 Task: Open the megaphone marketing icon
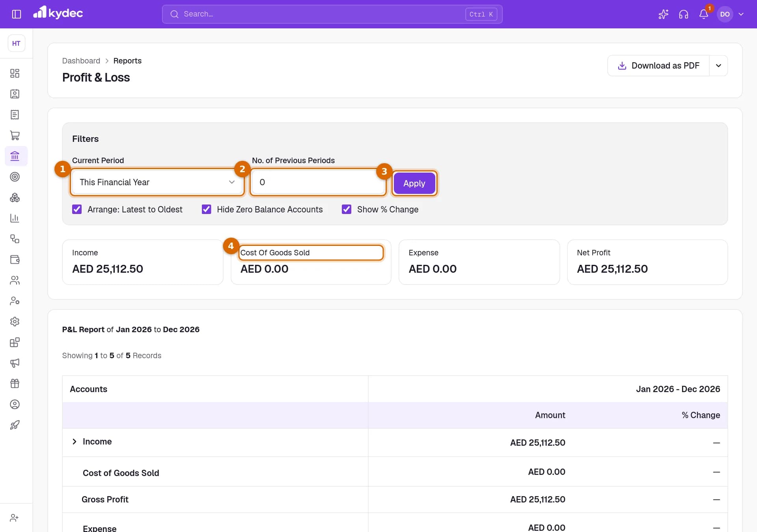(15, 363)
